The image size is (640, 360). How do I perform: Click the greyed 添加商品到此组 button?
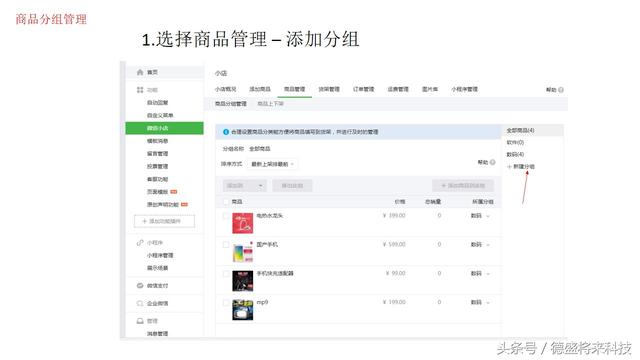click(463, 186)
